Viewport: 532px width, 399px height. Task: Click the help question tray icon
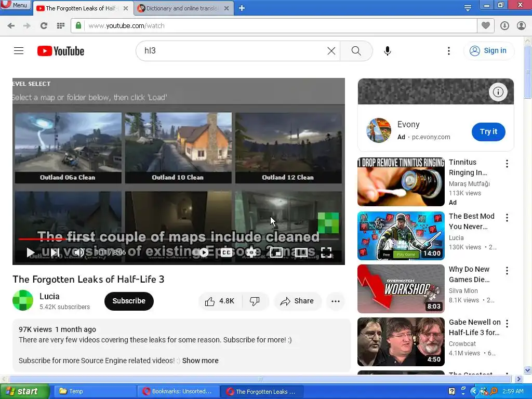(451, 392)
